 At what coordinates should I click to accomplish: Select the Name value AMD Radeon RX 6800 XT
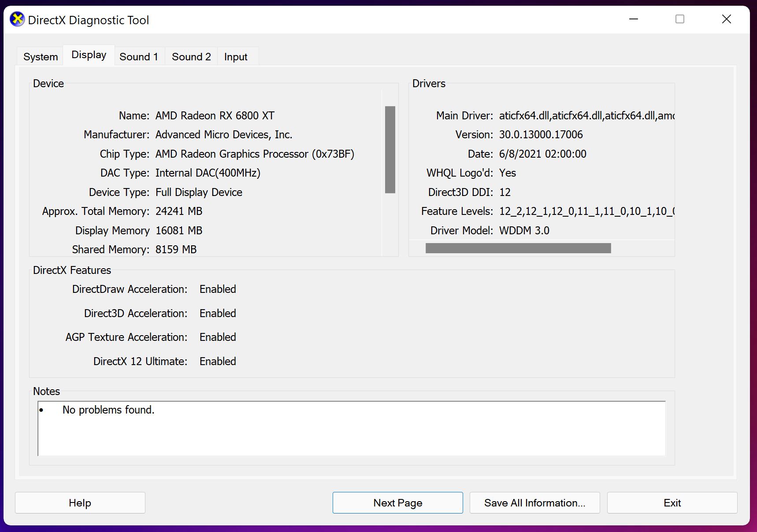[215, 115]
